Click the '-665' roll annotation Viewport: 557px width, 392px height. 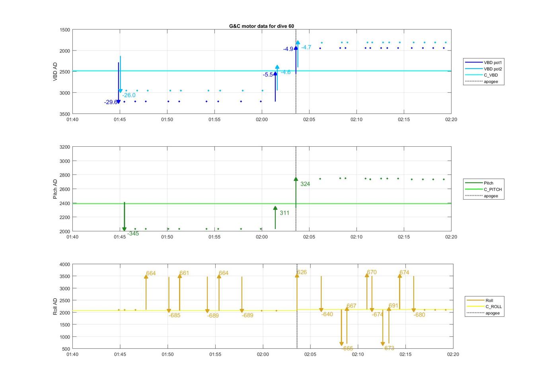[x=347, y=348]
